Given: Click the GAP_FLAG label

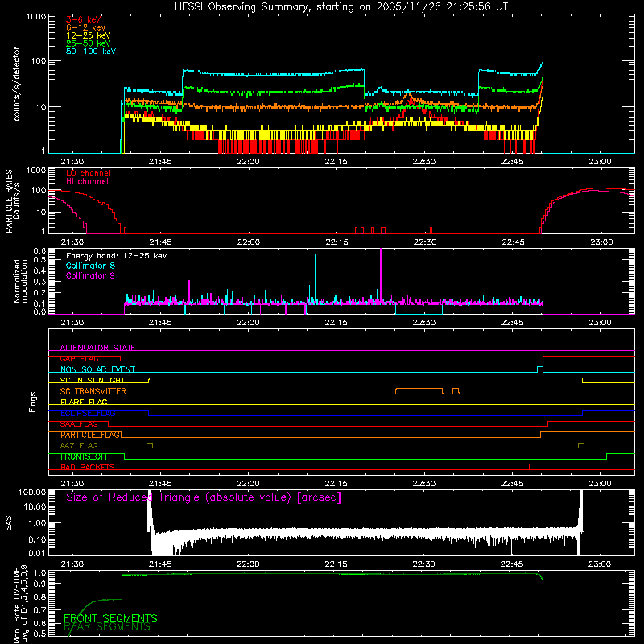Looking at the screenshot, I should [x=79, y=358].
